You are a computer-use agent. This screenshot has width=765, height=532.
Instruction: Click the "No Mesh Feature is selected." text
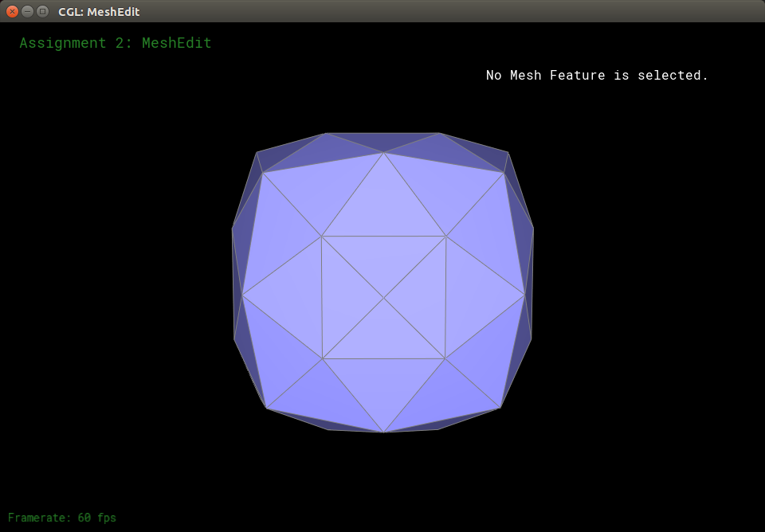click(x=597, y=76)
